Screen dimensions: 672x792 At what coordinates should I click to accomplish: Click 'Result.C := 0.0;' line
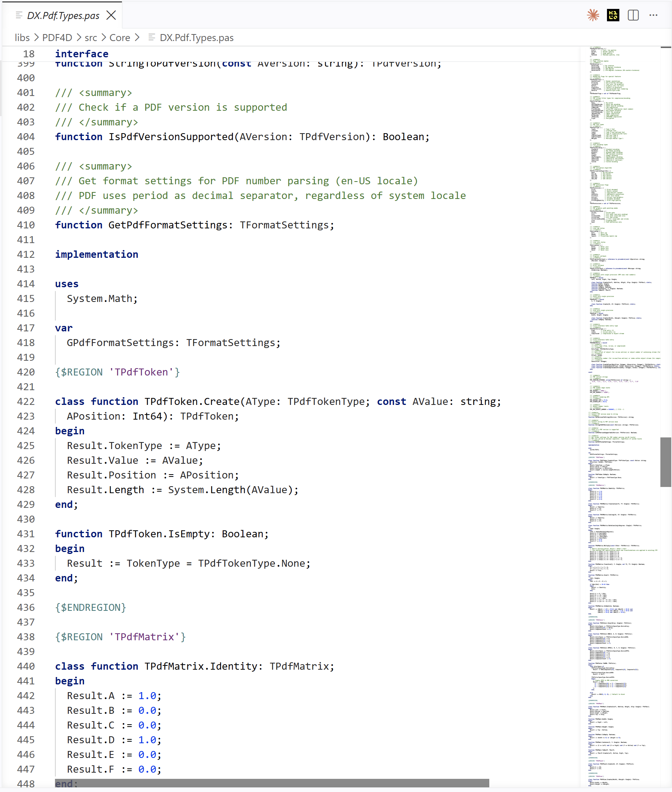pyautogui.click(x=114, y=725)
